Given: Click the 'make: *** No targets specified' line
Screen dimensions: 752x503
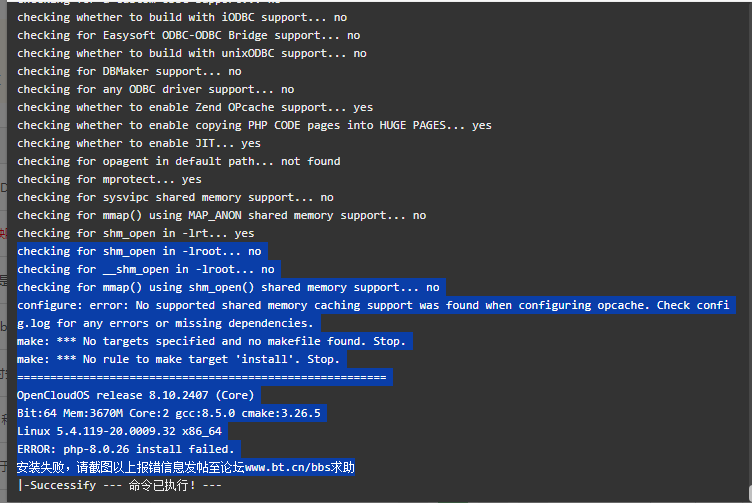Looking at the screenshot, I should pyautogui.click(x=212, y=341).
